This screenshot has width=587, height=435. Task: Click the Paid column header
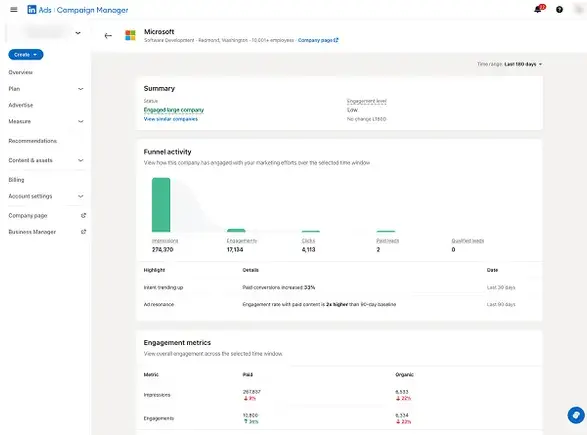tap(247, 375)
